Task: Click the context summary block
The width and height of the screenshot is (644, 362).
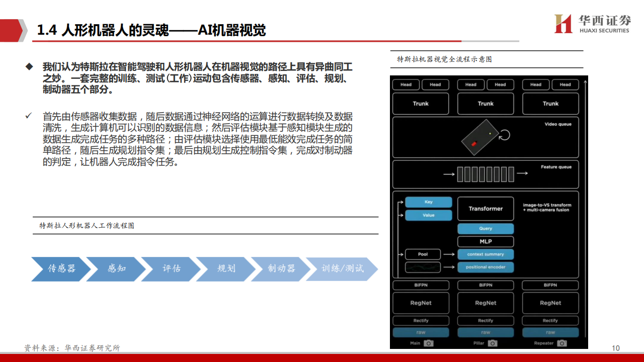Action: 486,254
